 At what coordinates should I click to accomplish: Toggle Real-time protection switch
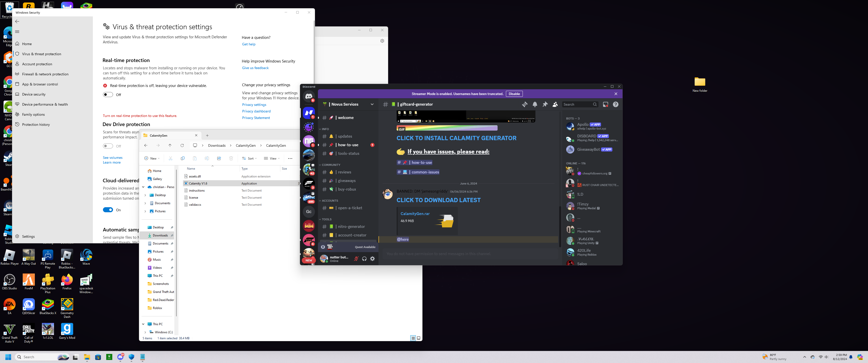pos(108,95)
